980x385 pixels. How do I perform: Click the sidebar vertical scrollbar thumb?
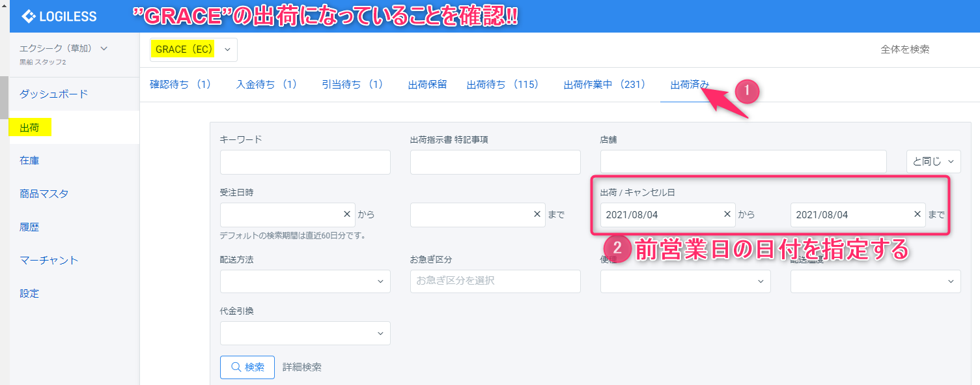click(4, 99)
